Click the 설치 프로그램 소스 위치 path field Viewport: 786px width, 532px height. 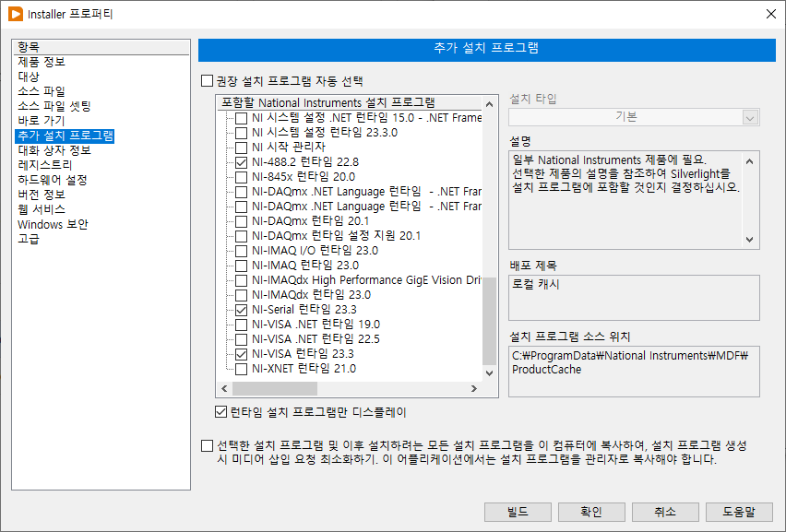pos(634,372)
